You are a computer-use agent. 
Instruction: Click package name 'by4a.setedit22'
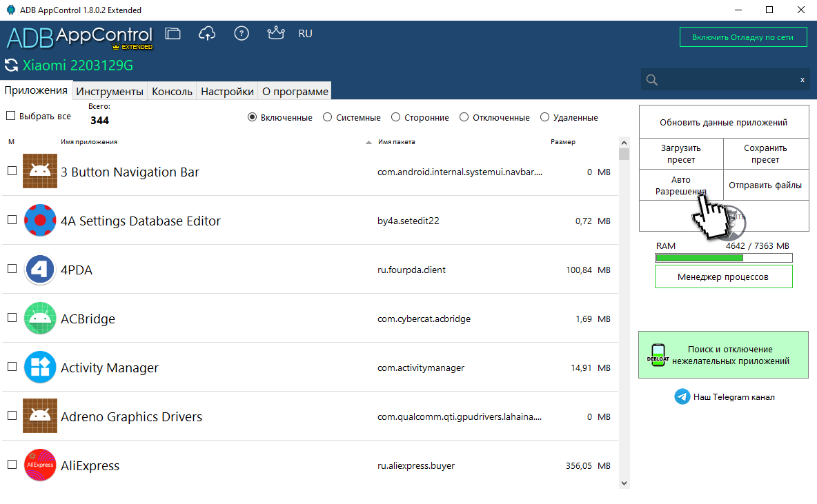click(x=408, y=221)
